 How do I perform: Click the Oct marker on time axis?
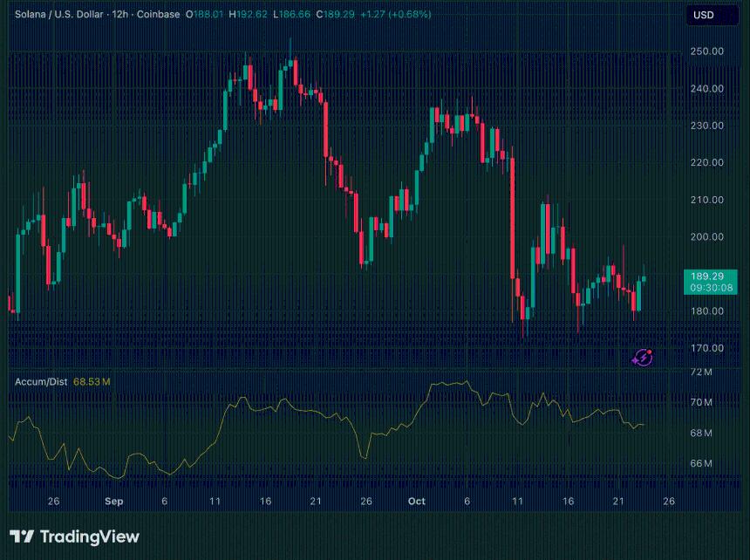point(416,502)
